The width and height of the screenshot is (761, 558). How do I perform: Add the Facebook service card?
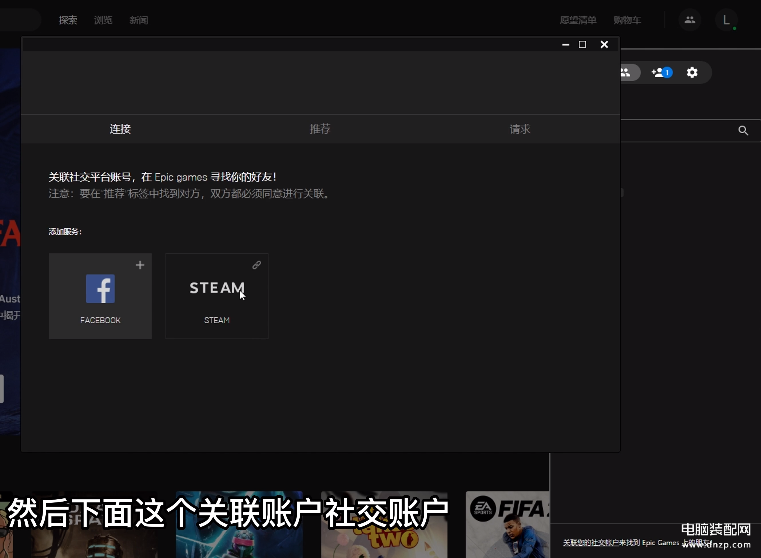tap(100, 296)
